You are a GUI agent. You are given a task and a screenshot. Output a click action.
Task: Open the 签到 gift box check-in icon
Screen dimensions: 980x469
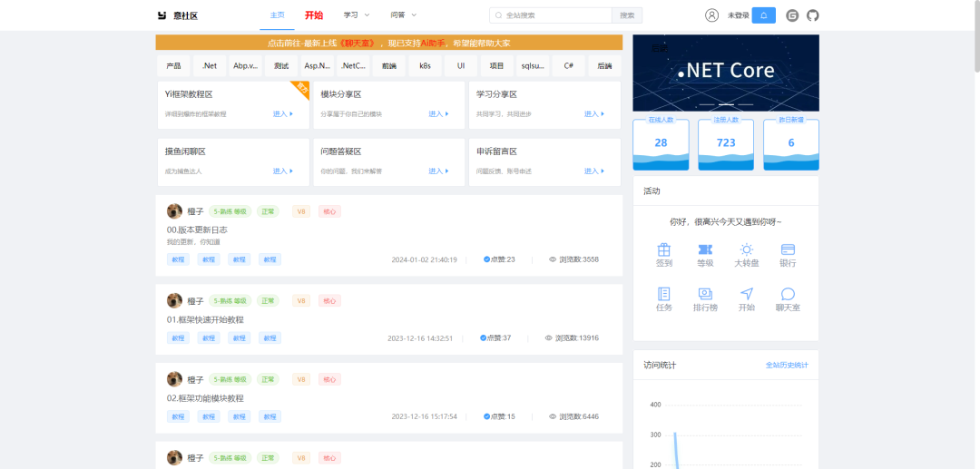tap(663, 249)
